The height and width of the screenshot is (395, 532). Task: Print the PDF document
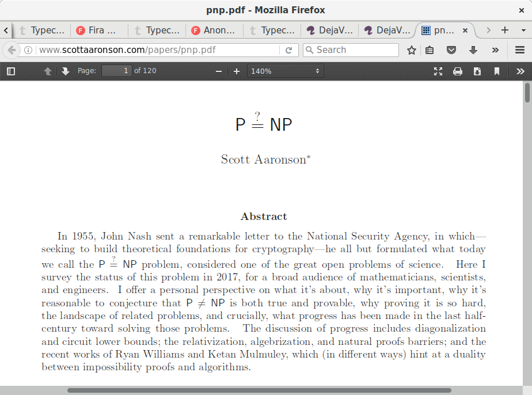458,71
